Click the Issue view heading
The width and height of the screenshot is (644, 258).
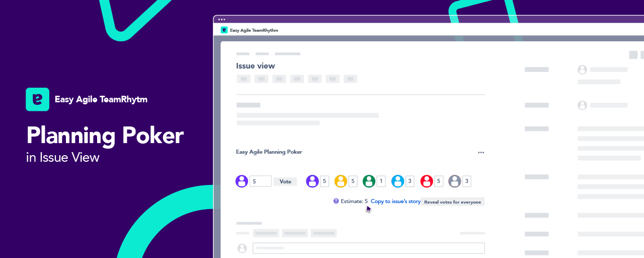(256, 66)
